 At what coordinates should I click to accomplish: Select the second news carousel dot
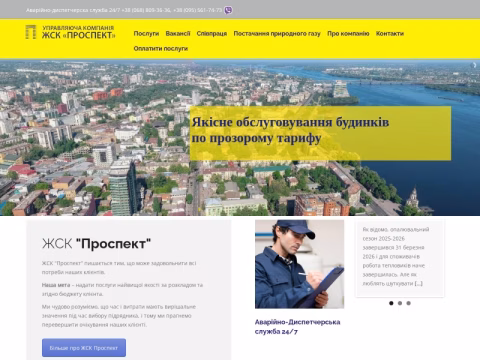400,303
